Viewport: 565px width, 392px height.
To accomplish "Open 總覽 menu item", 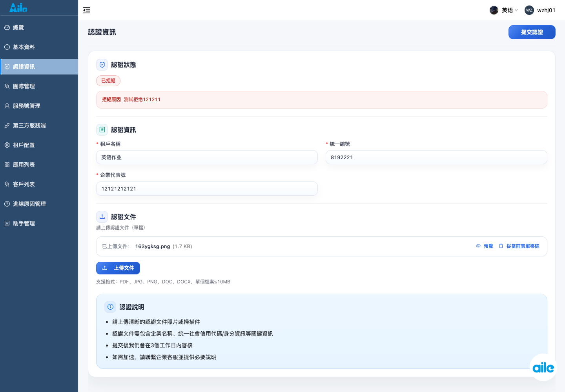I will pyautogui.click(x=39, y=27).
